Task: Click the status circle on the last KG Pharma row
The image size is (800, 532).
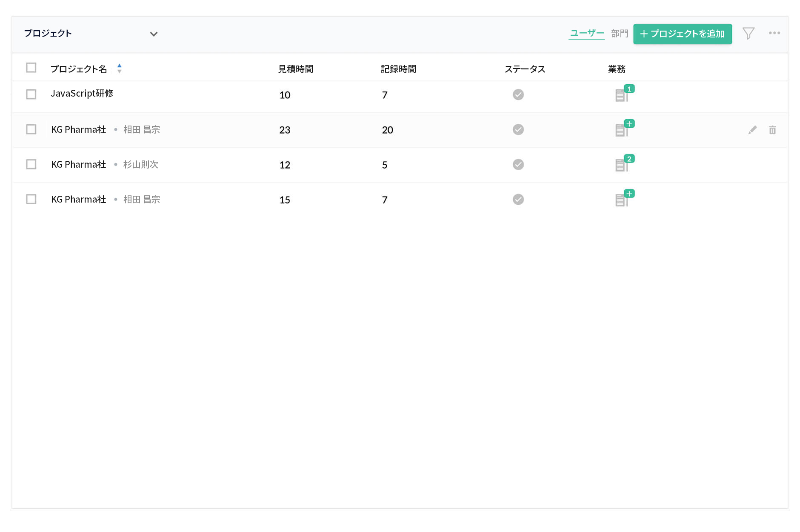Action: point(518,199)
